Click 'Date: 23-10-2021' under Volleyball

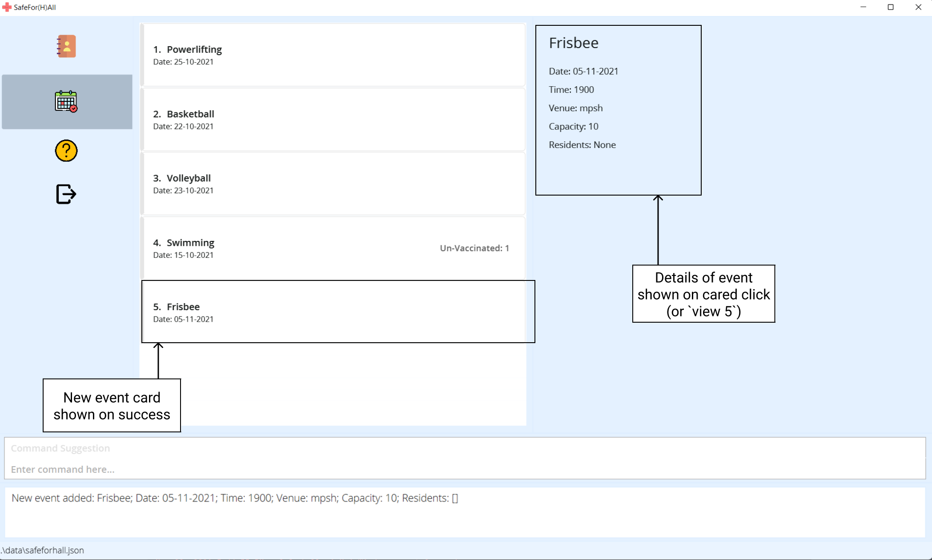[x=183, y=190]
